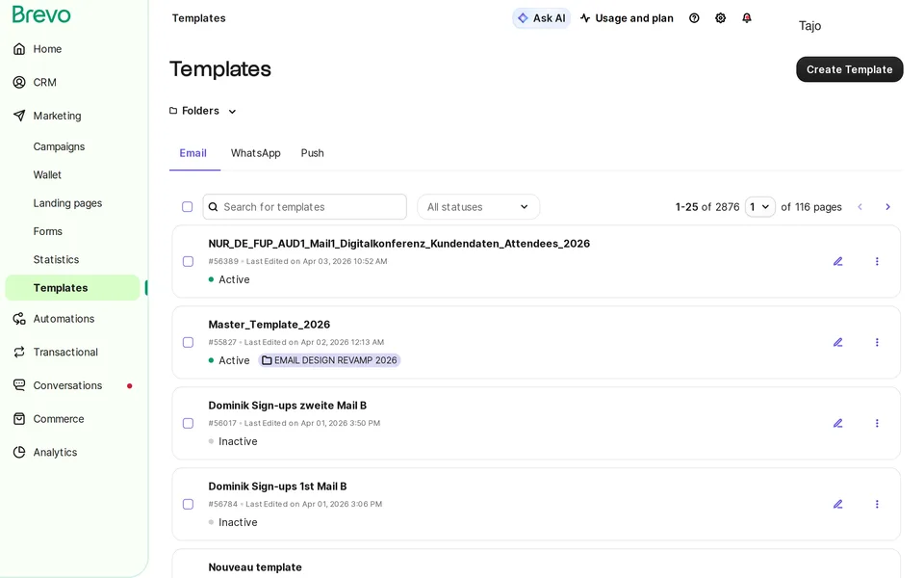Switch to the Email tab
Viewport: 924px width, 578px height.
point(192,153)
